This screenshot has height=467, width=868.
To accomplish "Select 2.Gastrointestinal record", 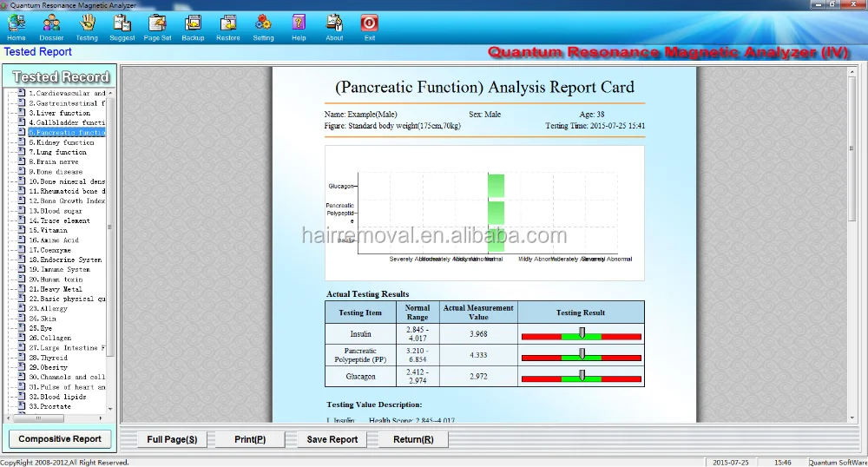I will pos(67,103).
